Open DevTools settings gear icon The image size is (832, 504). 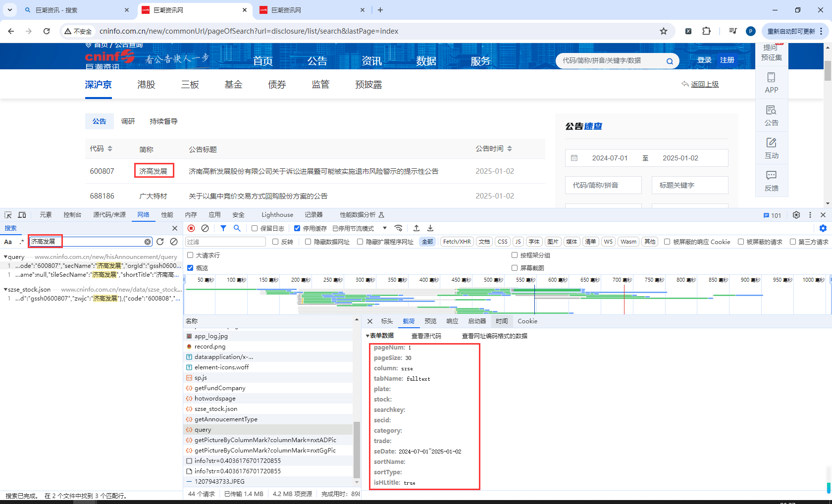[796, 215]
